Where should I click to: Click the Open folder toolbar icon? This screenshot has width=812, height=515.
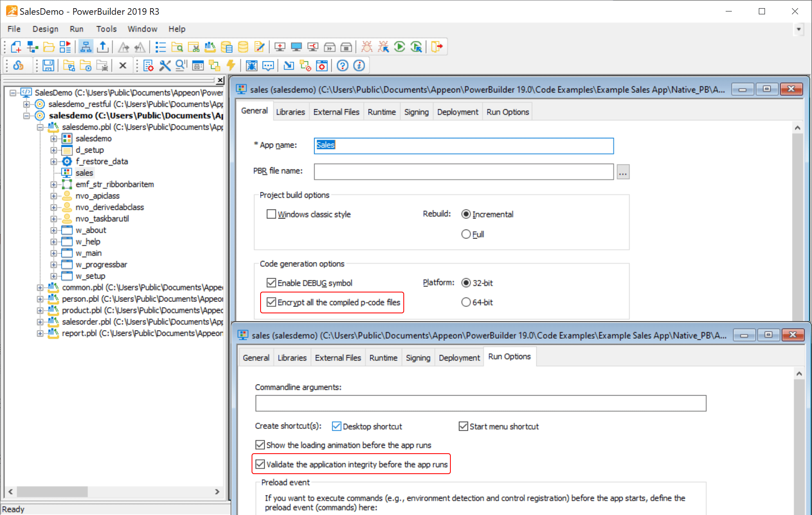(49, 47)
